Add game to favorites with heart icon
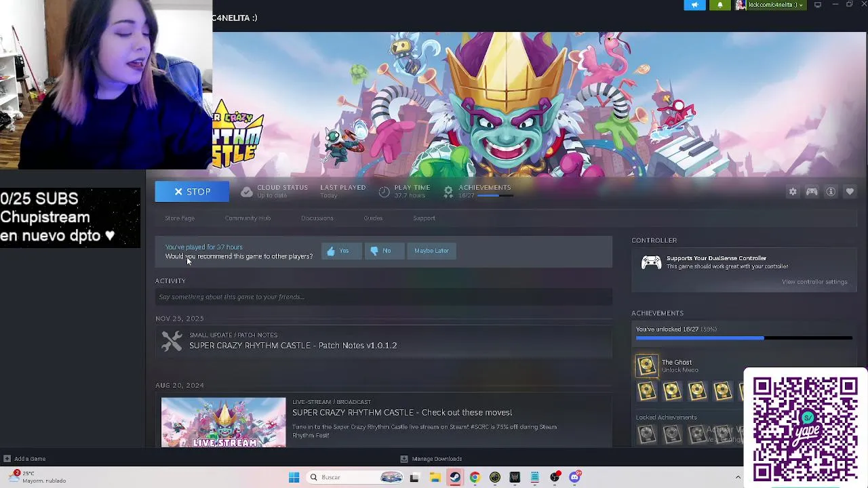 pyautogui.click(x=850, y=192)
